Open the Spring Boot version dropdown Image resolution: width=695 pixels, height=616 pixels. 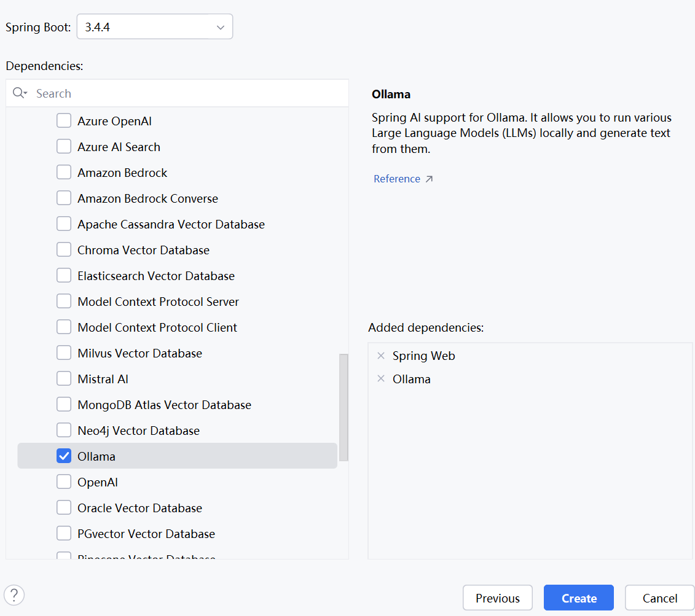(x=155, y=27)
